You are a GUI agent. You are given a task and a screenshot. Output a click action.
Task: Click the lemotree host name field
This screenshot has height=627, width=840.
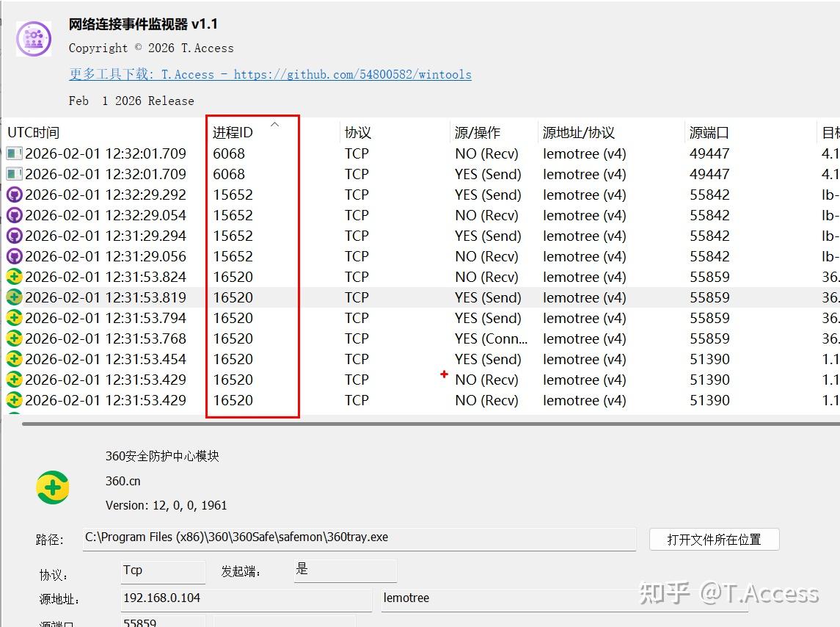(564, 599)
